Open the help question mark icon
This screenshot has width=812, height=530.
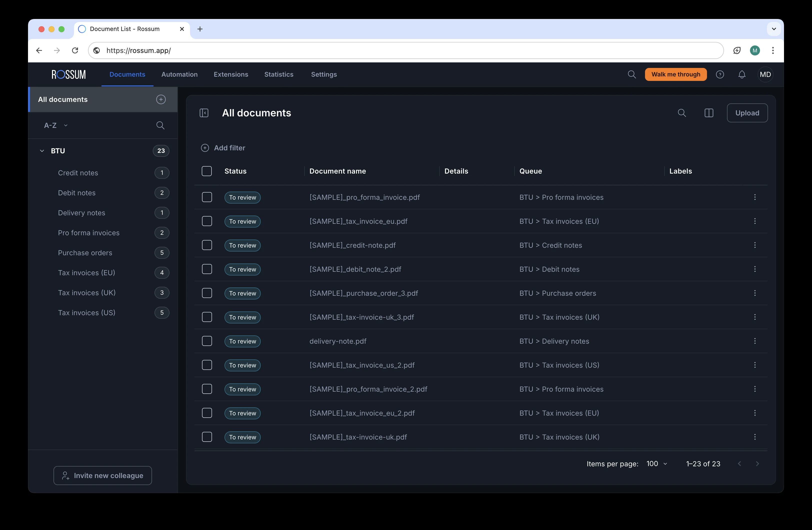(720, 74)
